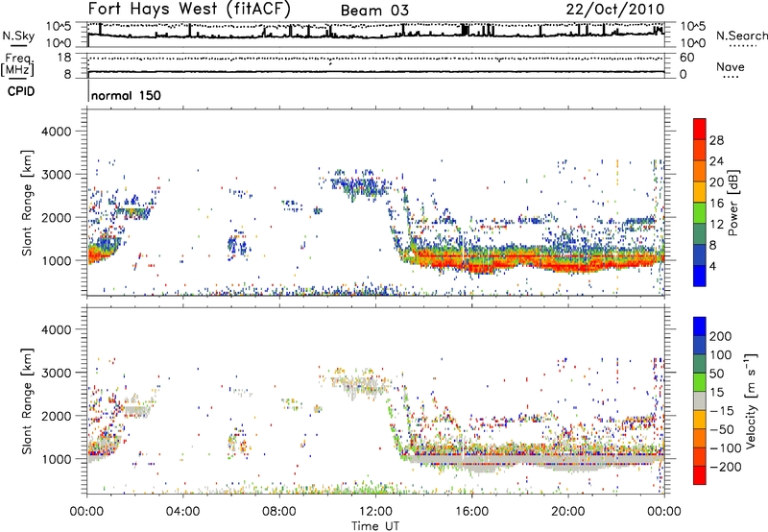Click the '60' Nave tick label
This screenshot has height=532, width=768.
(x=686, y=58)
